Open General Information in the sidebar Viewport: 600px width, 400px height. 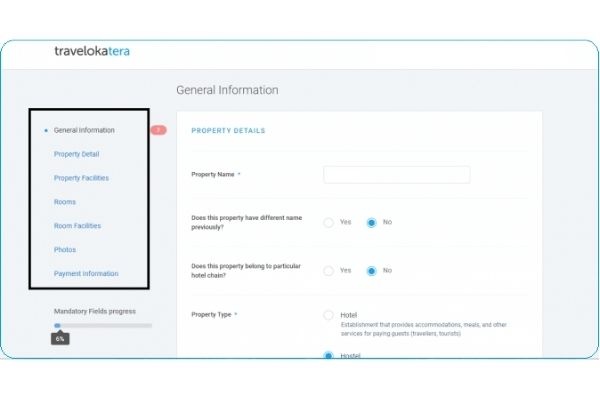click(84, 130)
